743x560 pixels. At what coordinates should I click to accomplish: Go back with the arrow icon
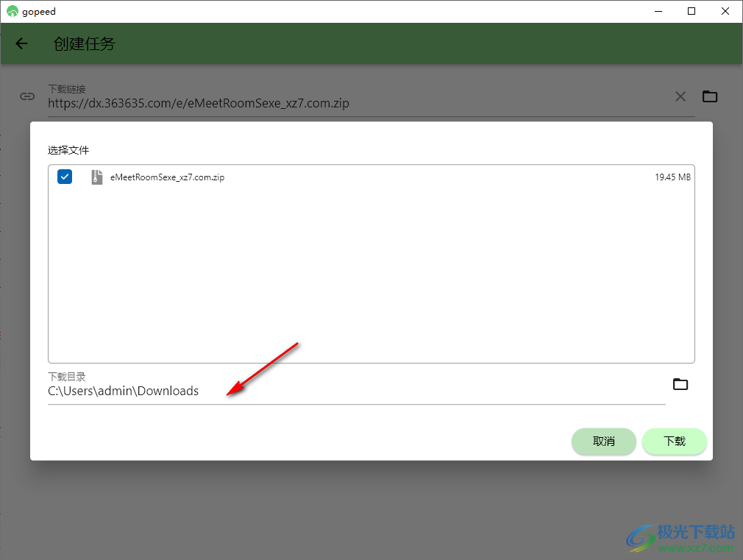tap(21, 43)
